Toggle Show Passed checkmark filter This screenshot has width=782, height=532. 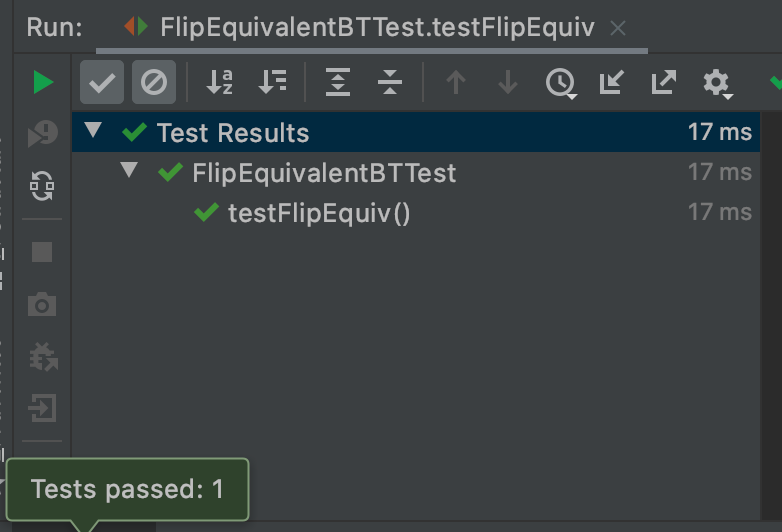tap(102, 82)
